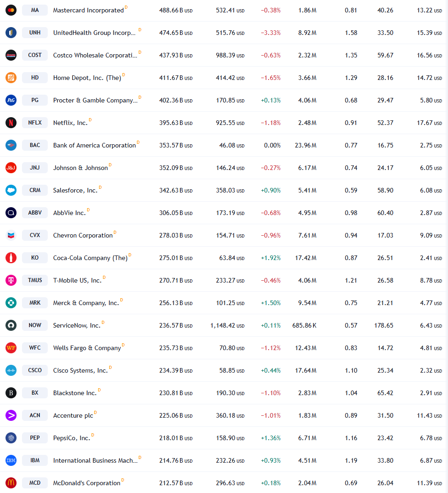Select the PEP ticker badge
The image size is (448, 493).
35,438
